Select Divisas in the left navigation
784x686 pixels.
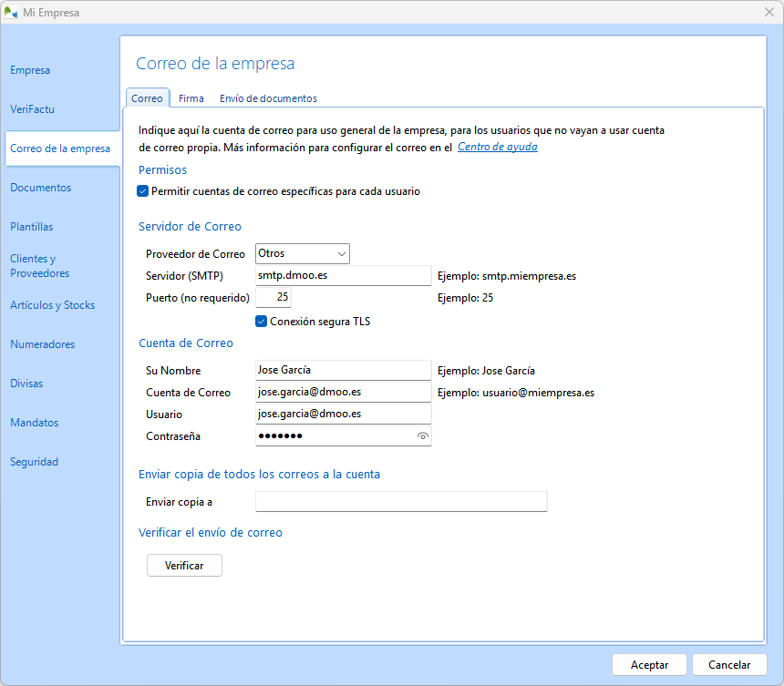[x=26, y=383]
